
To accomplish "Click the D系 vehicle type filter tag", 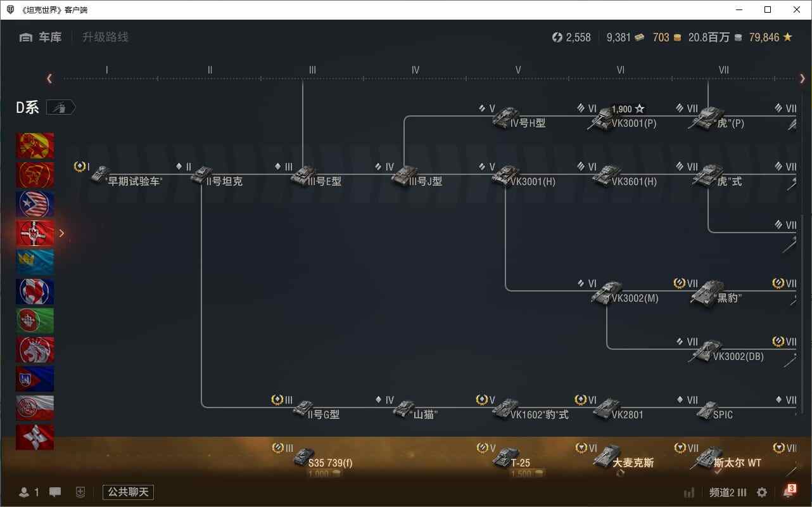I will 61,108.
